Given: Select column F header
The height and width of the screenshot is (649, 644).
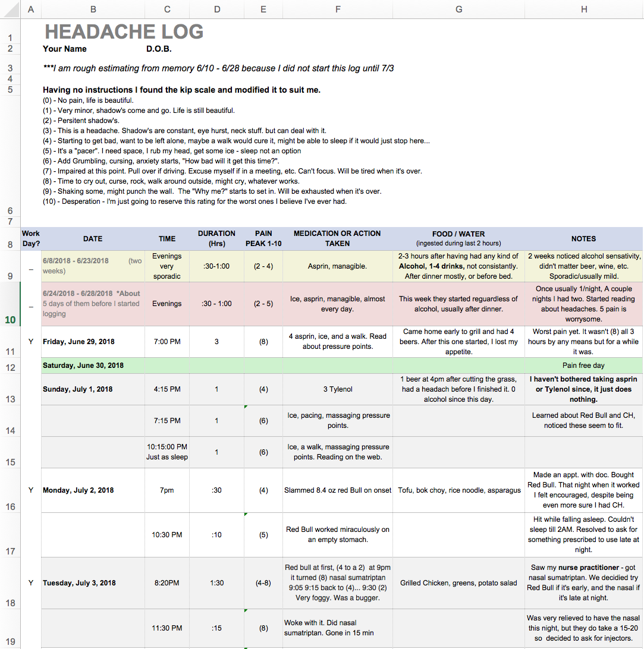Looking at the screenshot, I should point(338,9).
